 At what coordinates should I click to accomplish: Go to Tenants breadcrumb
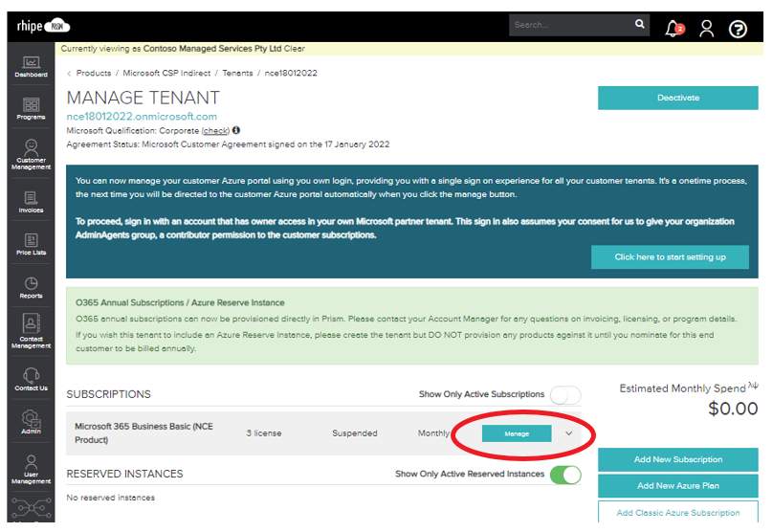tap(237, 73)
